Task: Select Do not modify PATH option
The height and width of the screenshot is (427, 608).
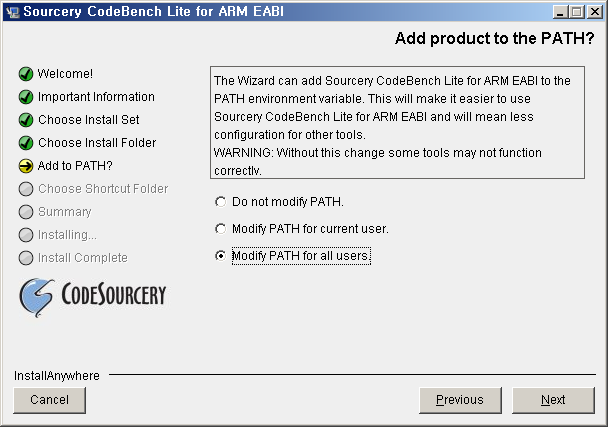Action: 220,202
